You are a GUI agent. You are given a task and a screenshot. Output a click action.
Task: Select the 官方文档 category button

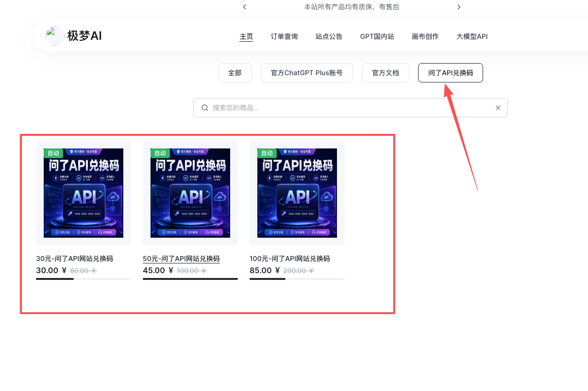[386, 73]
